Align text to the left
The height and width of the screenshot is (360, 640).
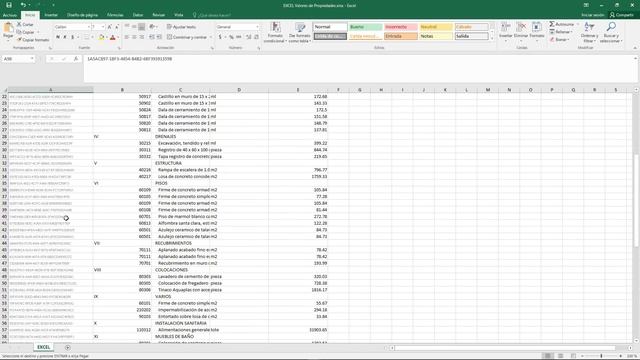(127, 37)
